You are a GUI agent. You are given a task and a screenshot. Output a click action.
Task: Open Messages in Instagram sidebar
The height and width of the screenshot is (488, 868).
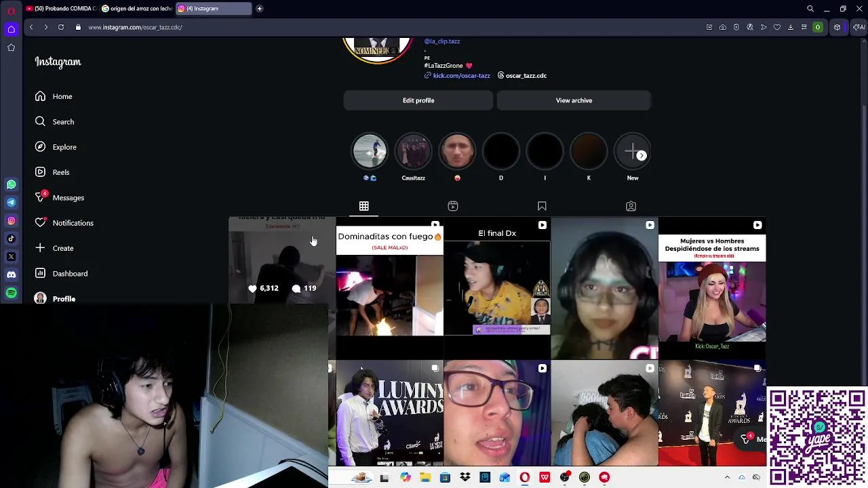point(60,198)
